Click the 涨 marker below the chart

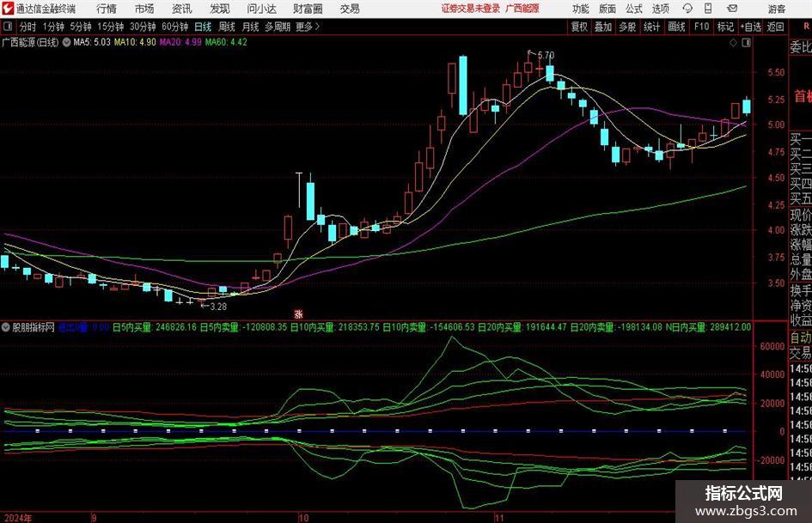[x=298, y=313]
